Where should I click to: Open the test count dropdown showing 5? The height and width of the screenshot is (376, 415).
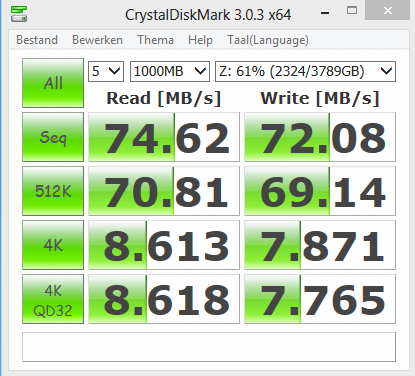pyautogui.click(x=106, y=71)
